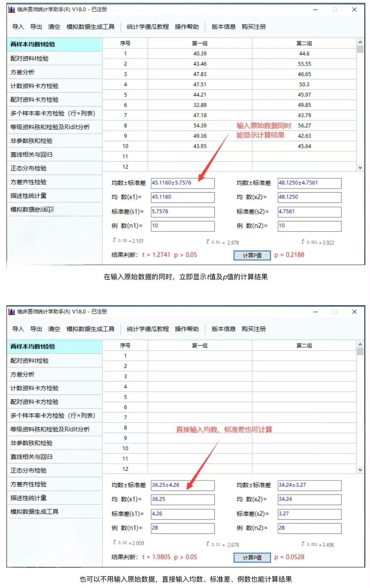Click 导入 in the window containing raw data

[x=18, y=27]
